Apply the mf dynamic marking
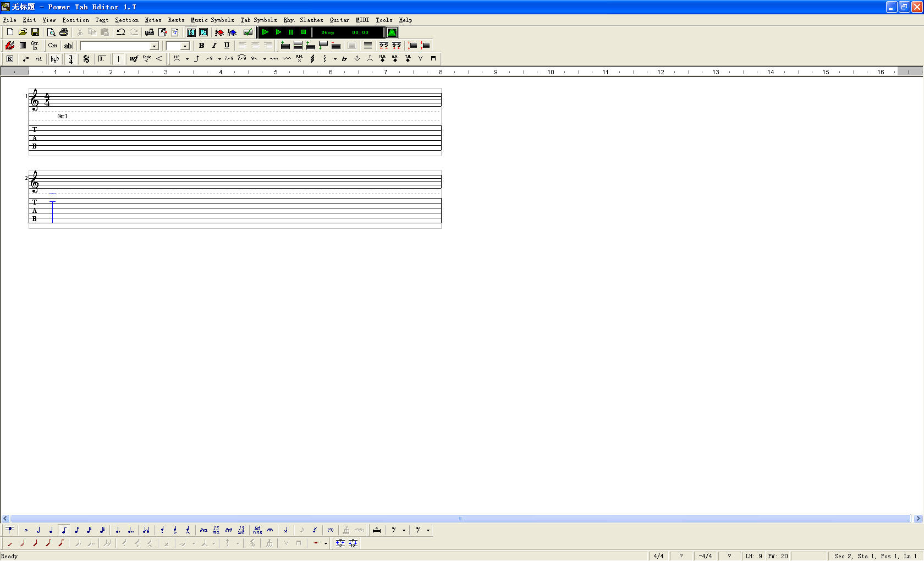 (134, 59)
